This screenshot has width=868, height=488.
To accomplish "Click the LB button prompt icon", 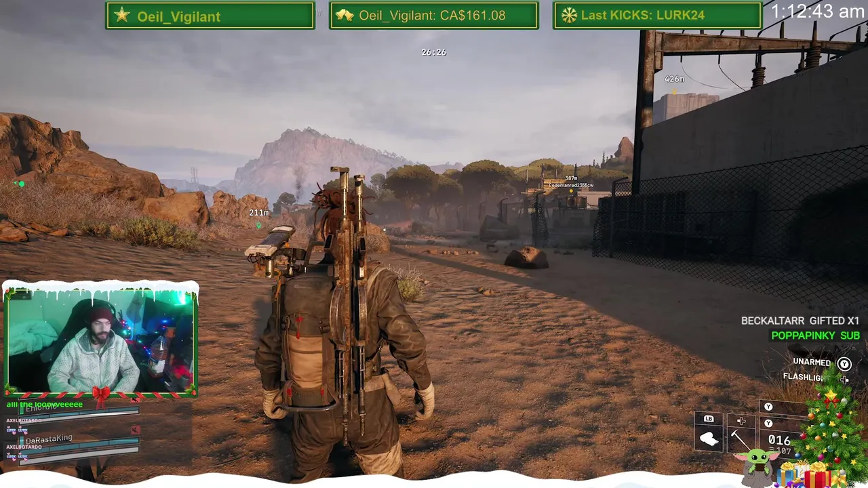I will (x=709, y=419).
